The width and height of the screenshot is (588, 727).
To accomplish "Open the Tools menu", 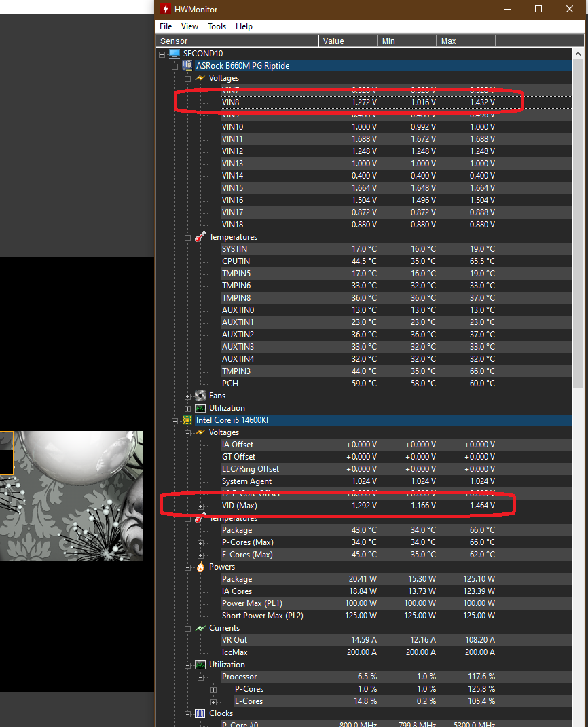I will [217, 26].
